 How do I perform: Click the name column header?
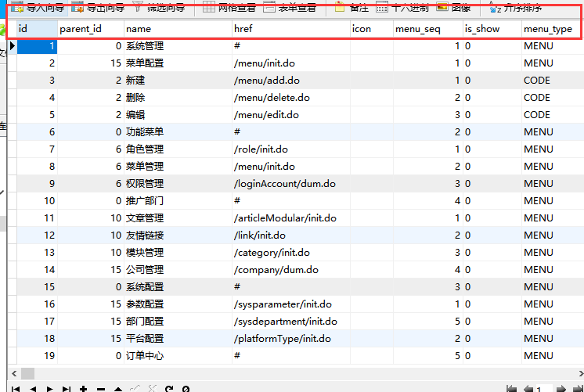coord(178,29)
